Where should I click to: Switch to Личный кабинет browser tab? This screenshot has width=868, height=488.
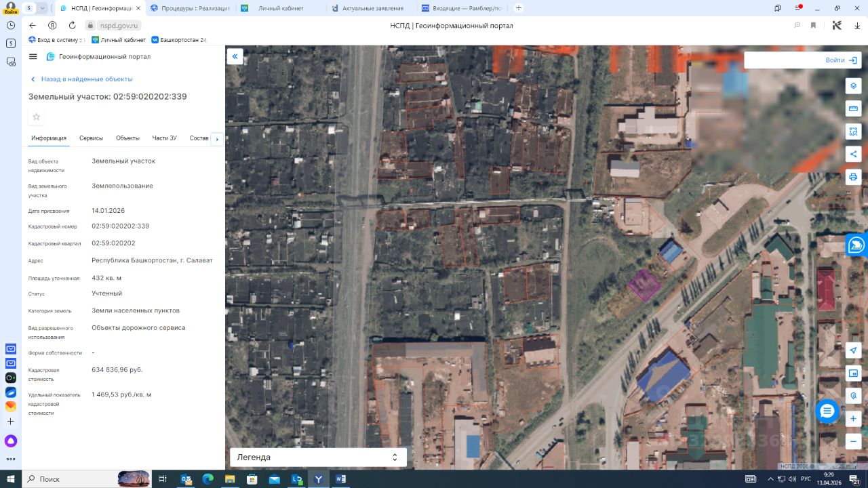(x=280, y=8)
